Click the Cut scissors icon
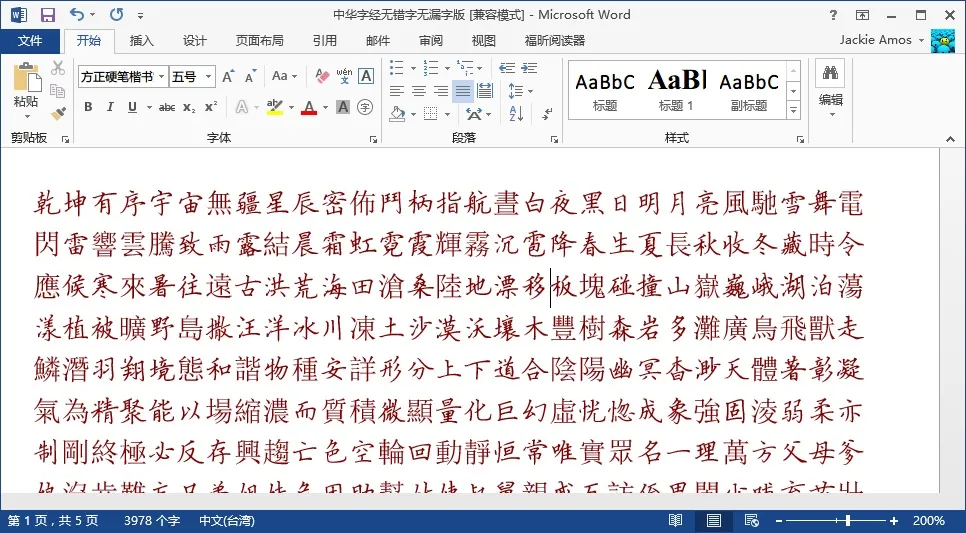 click(x=58, y=68)
